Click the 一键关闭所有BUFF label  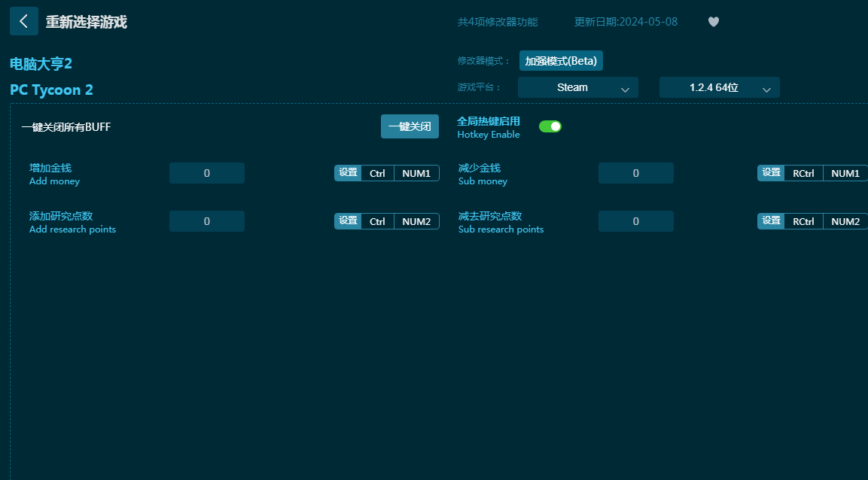pyautogui.click(x=66, y=126)
